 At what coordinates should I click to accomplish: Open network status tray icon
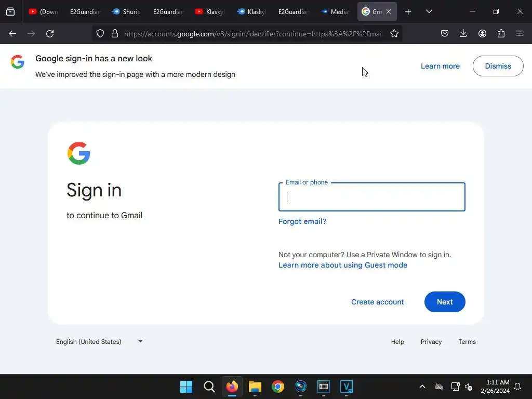click(x=455, y=387)
